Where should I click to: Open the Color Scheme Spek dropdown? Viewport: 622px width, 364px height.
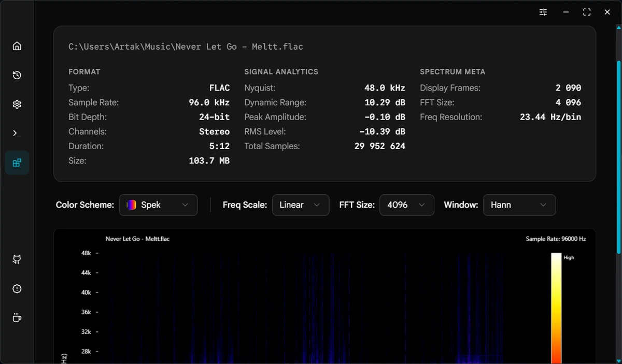tap(158, 205)
